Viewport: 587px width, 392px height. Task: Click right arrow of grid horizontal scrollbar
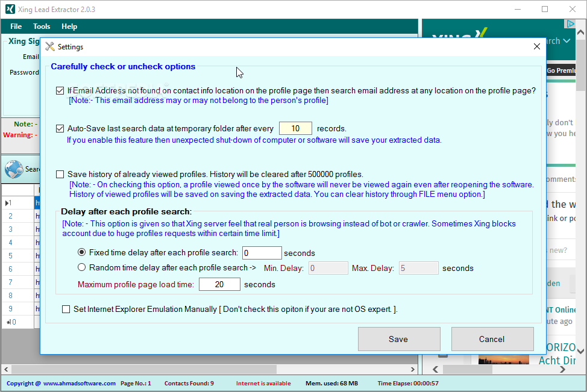413,370
